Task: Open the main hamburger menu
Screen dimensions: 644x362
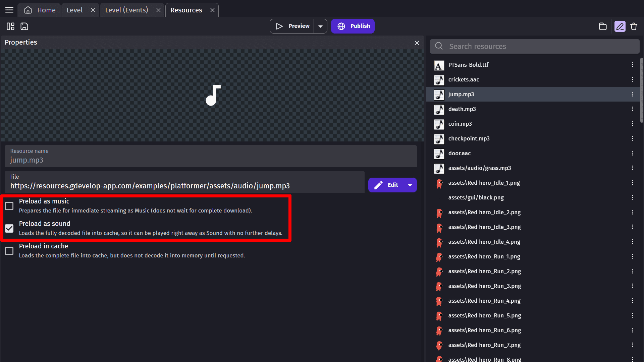Action: pos(9,10)
